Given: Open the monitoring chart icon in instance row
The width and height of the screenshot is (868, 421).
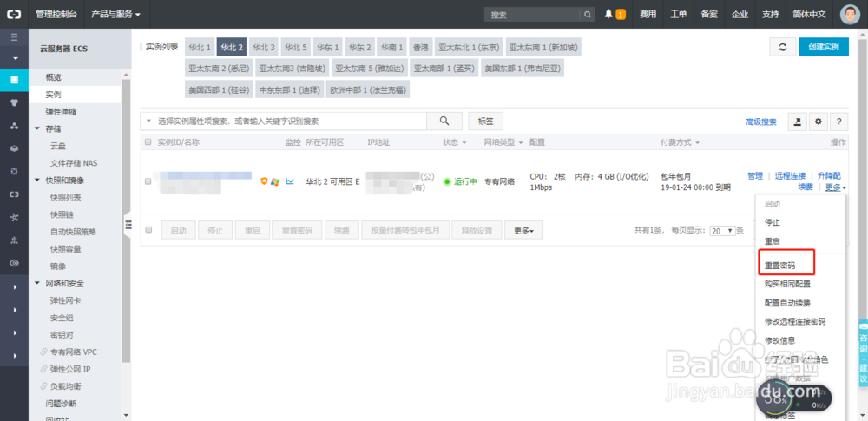Looking at the screenshot, I should pyautogui.click(x=290, y=181).
